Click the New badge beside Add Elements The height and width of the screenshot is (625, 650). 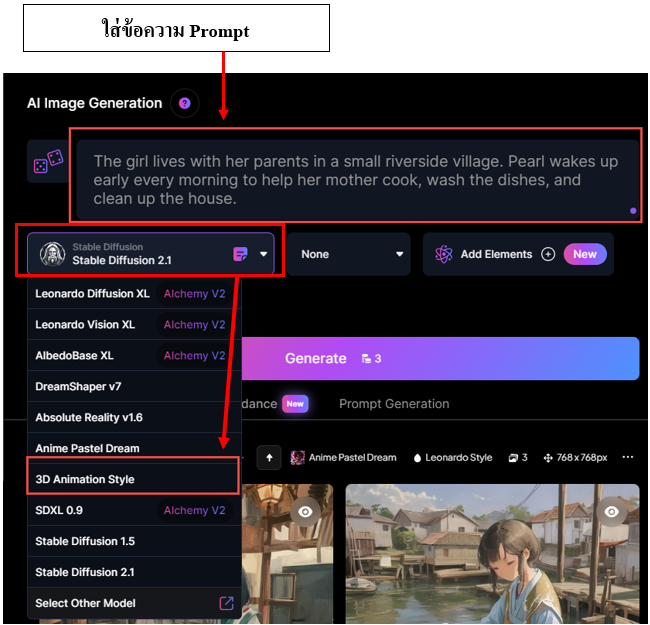(585, 254)
